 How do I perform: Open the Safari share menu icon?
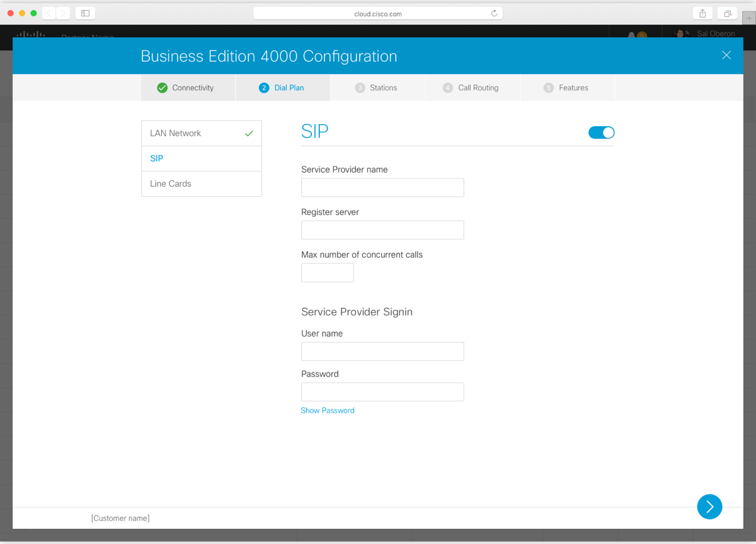pos(702,13)
